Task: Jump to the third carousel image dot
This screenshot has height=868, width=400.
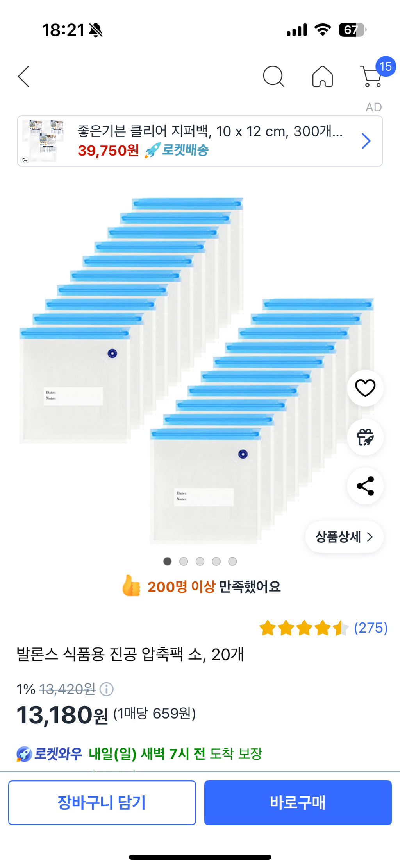Action: (200, 561)
